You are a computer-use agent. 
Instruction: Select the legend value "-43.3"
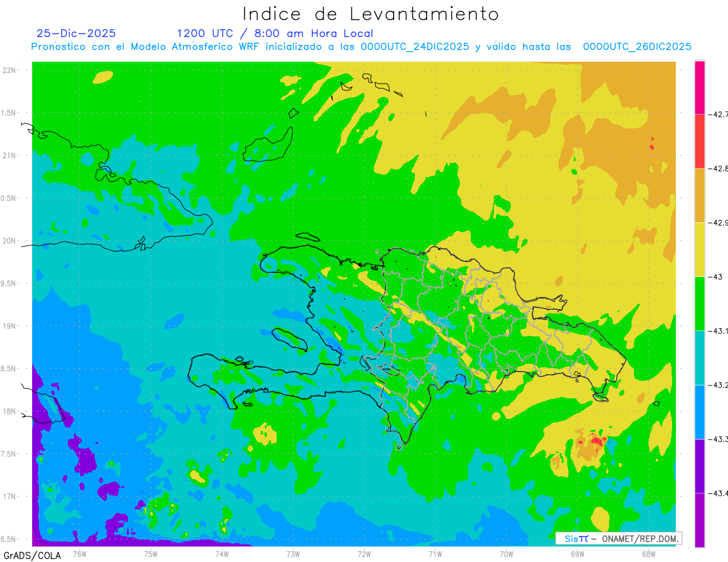pos(718,439)
